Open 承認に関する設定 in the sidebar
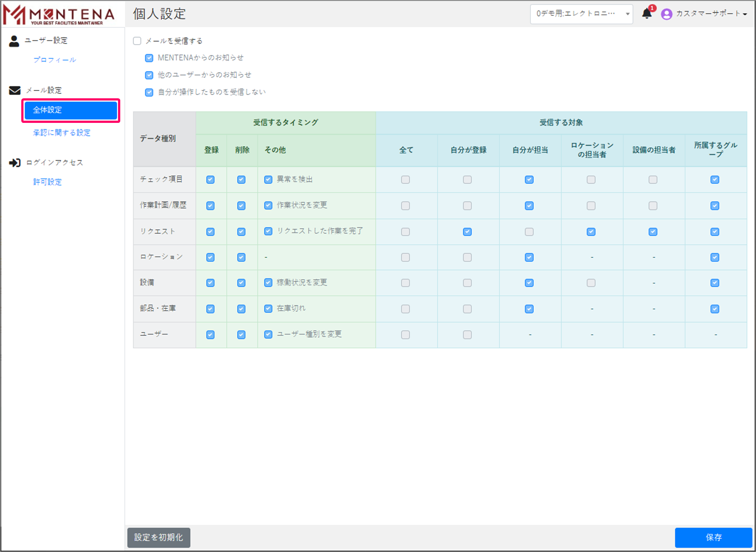The image size is (756, 552). pyautogui.click(x=62, y=133)
